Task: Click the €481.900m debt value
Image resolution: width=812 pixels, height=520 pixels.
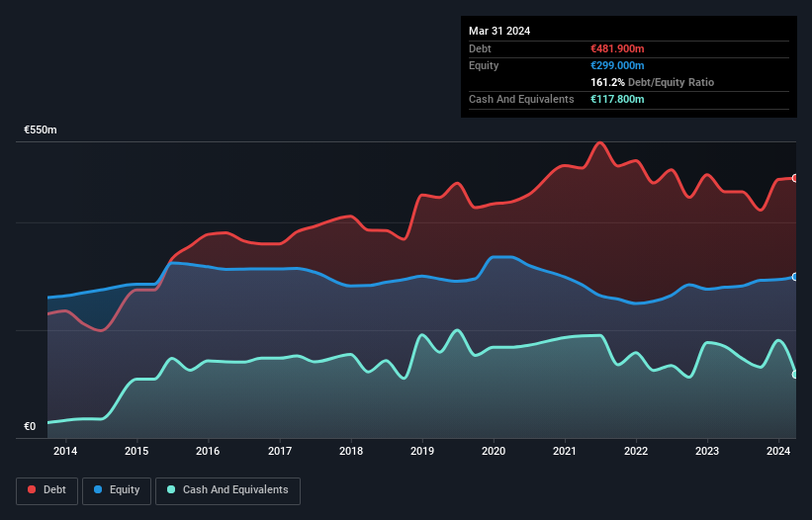Action: [x=617, y=48]
